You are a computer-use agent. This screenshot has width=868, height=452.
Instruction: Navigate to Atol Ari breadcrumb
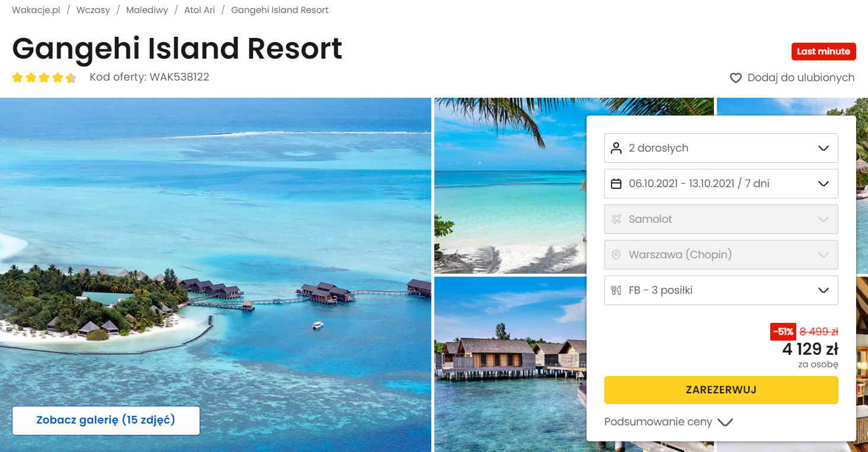tap(200, 10)
